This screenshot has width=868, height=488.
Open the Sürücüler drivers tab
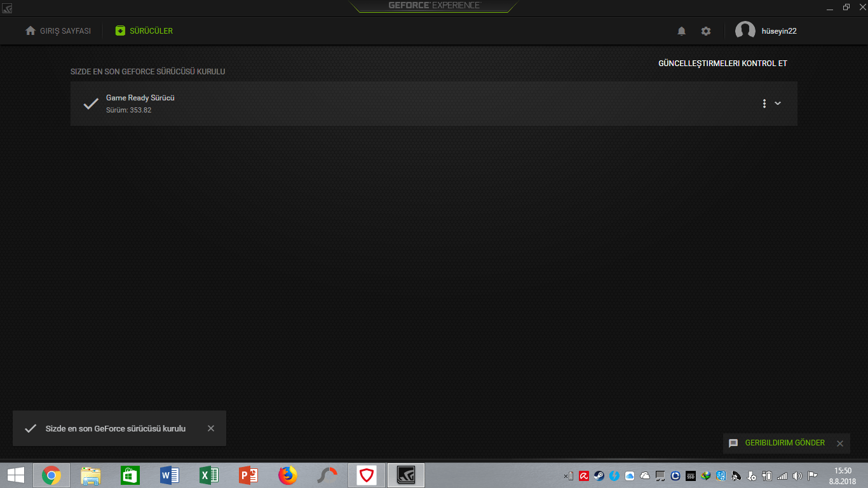[144, 30]
